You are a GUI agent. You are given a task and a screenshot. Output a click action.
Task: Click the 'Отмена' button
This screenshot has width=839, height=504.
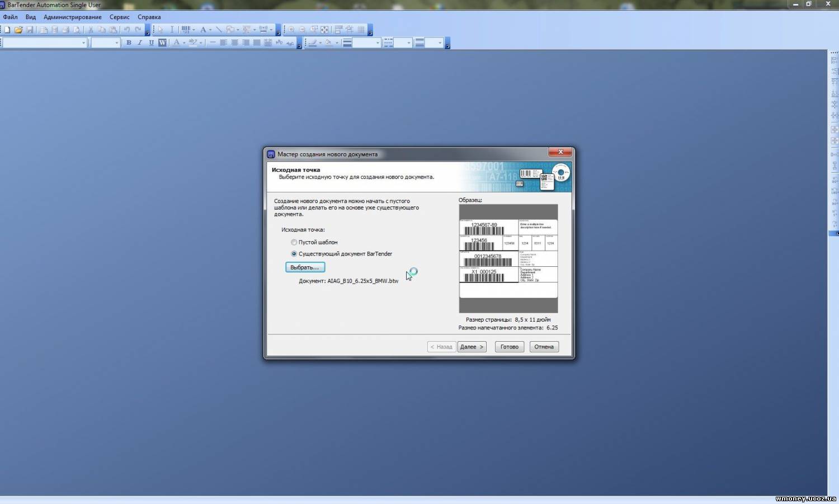coord(544,347)
